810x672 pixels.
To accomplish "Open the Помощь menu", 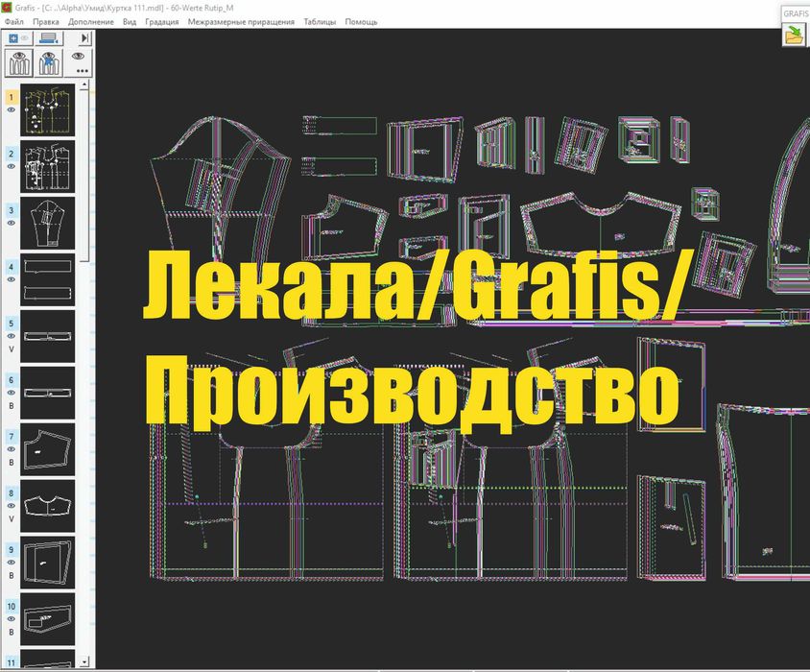I will pos(361,22).
